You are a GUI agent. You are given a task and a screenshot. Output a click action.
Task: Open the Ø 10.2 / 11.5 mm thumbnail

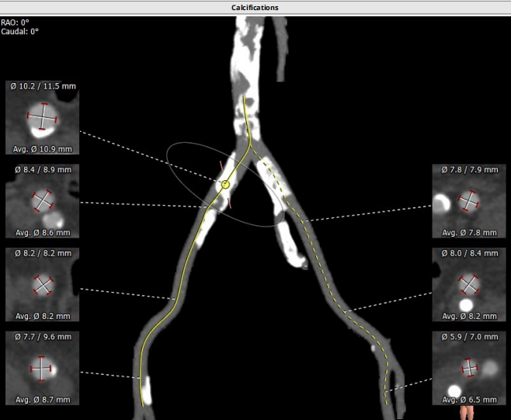[43, 117]
